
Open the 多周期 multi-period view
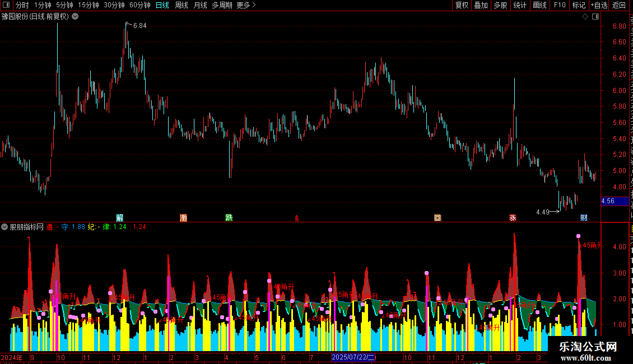click(x=222, y=5)
